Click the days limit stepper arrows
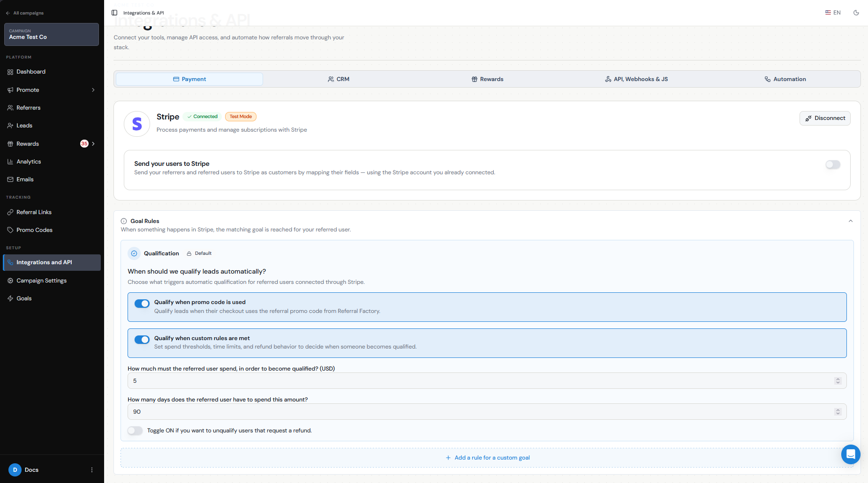 click(x=838, y=412)
